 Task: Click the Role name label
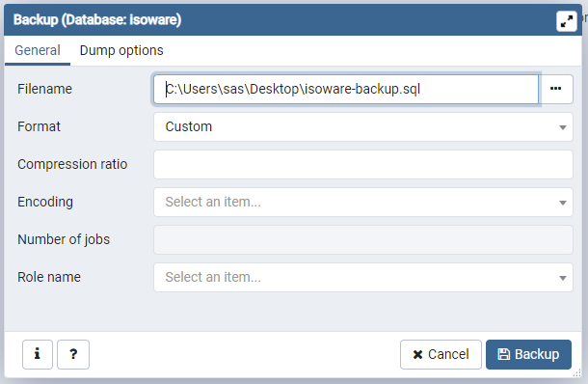coord(49,277)
